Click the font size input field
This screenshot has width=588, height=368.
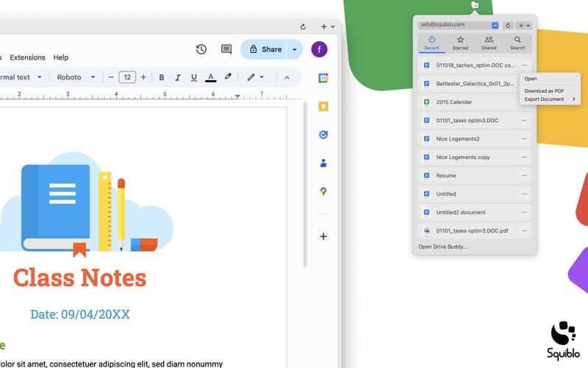point(127,77)
